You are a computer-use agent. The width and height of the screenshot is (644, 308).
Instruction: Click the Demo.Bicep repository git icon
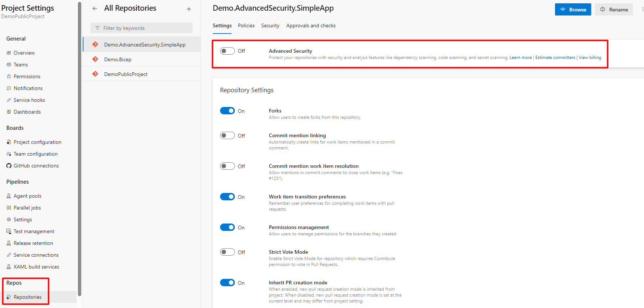[95, 59]
